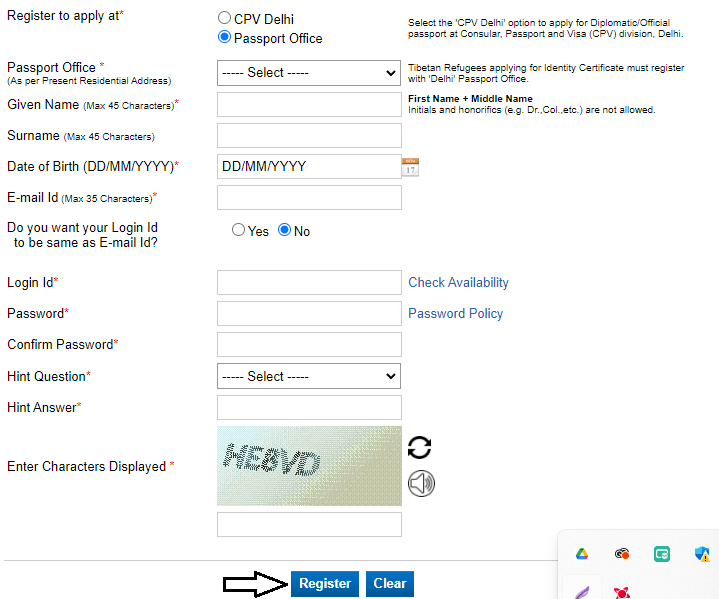Focus the Hint Answer input field
This screenshot has height=599, width=719.
click(310, 408)
